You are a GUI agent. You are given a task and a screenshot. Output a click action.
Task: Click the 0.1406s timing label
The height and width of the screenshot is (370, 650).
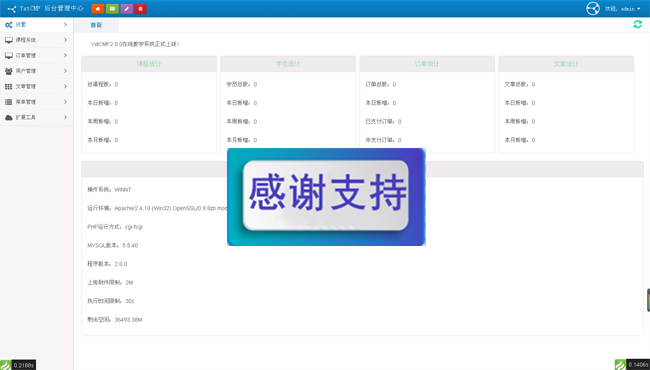[x=638, y=365]
